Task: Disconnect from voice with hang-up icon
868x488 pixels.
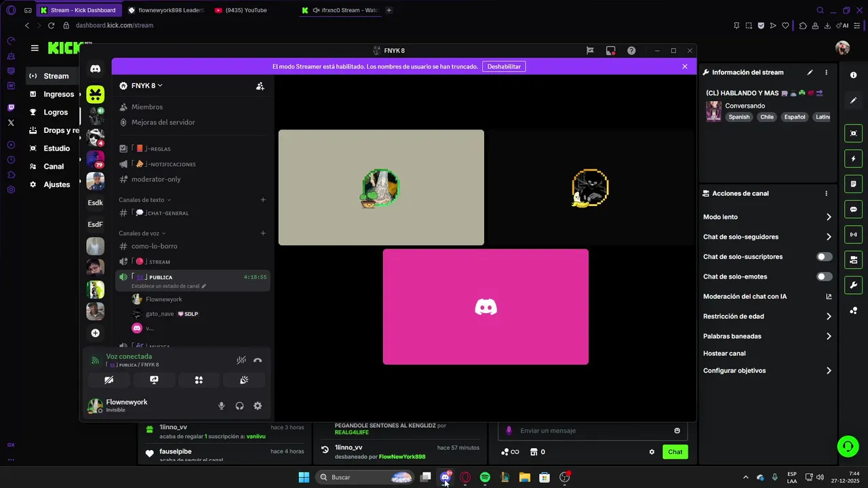Action: (258, 361)
